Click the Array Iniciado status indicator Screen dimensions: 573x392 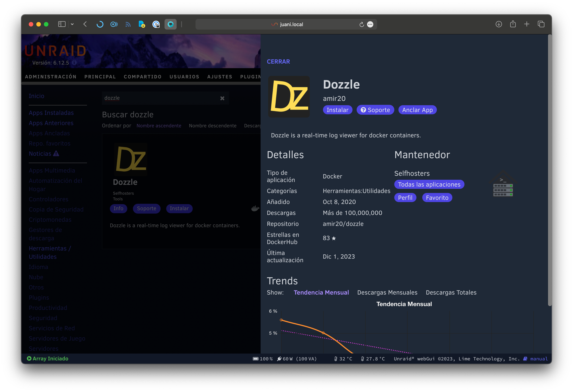point(48,358)
